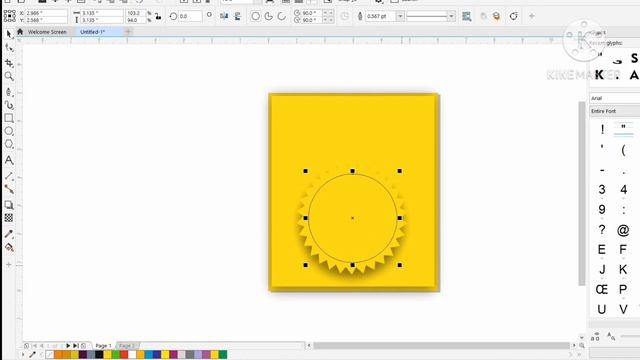The image size is (640, 360).
Task: Click the object width field
Action: tap(102, 13)
